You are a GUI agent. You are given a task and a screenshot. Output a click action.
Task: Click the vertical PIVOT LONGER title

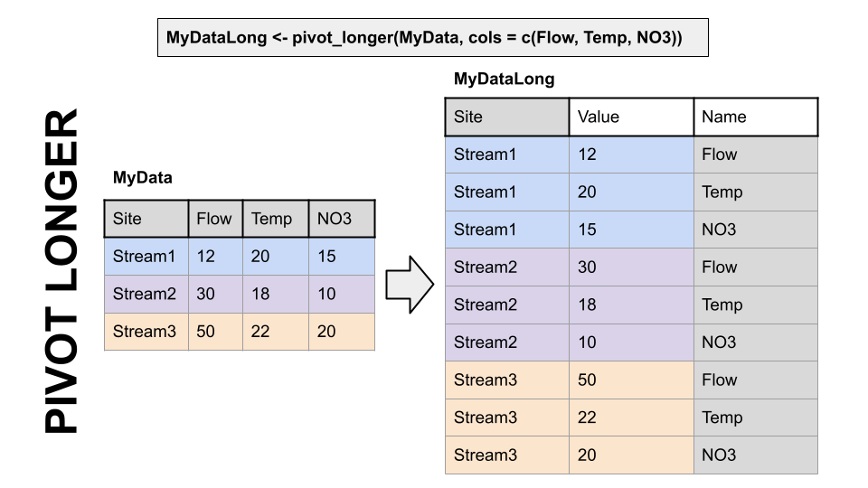point(61,271)
